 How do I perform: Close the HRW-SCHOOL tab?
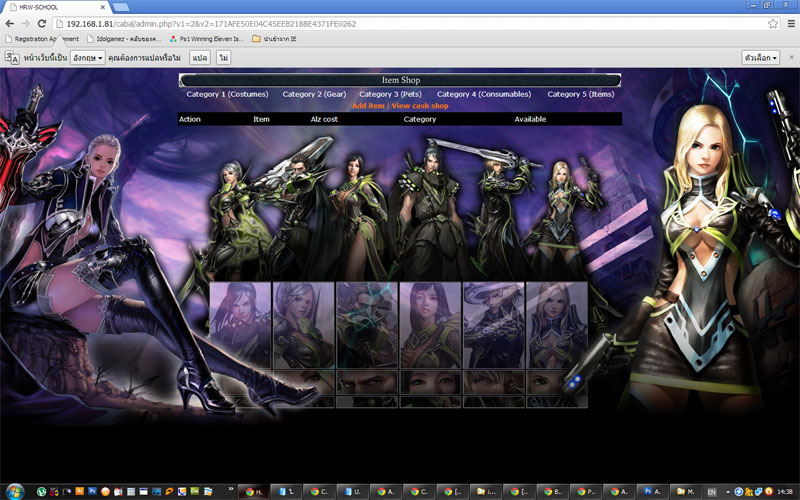103,7
